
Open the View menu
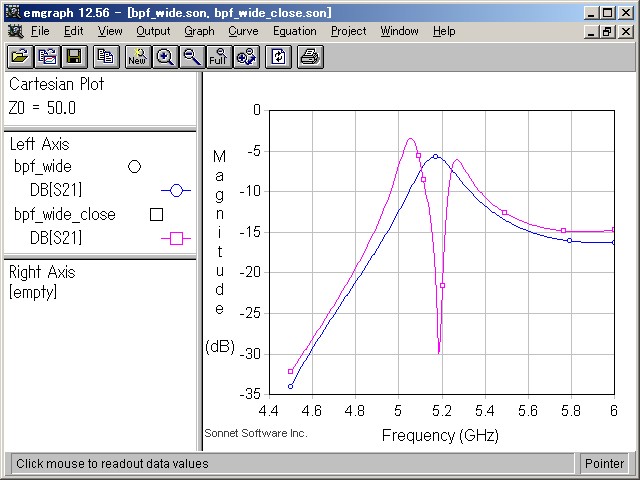click(x=110, y=31)
